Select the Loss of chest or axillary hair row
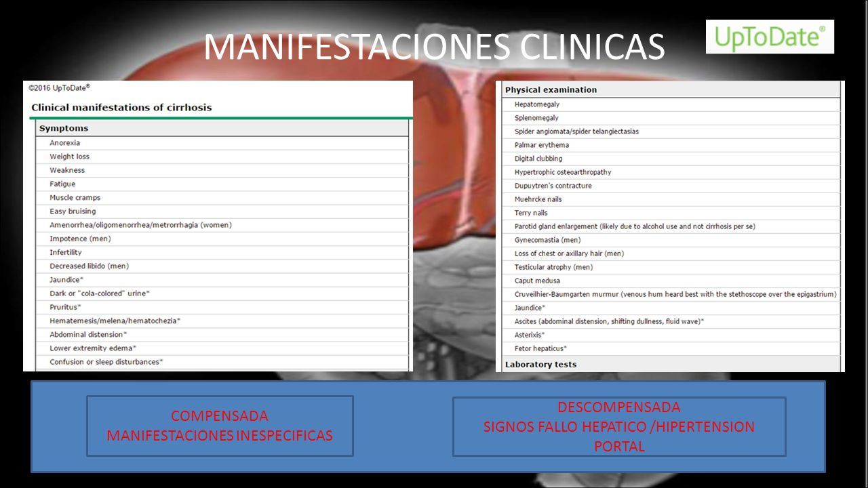Viewport: 868px width, 488px height. pos(671,253)
